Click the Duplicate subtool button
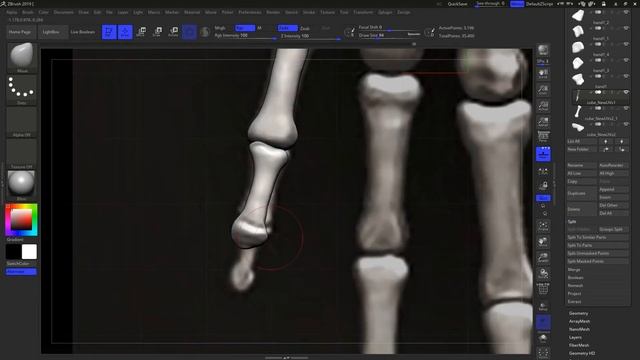Image resolution: width=640 pixels, height=360 pixels. coord(582,193)
